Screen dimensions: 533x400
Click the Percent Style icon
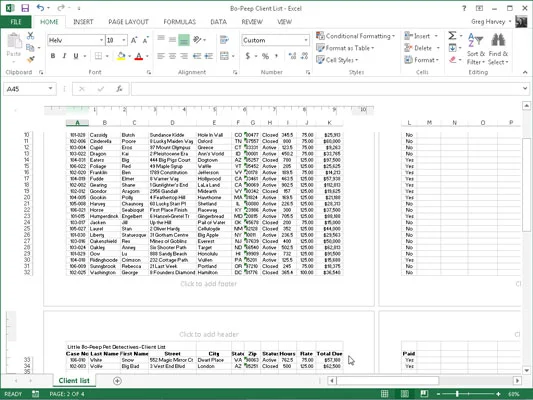[x=265, y=56]
